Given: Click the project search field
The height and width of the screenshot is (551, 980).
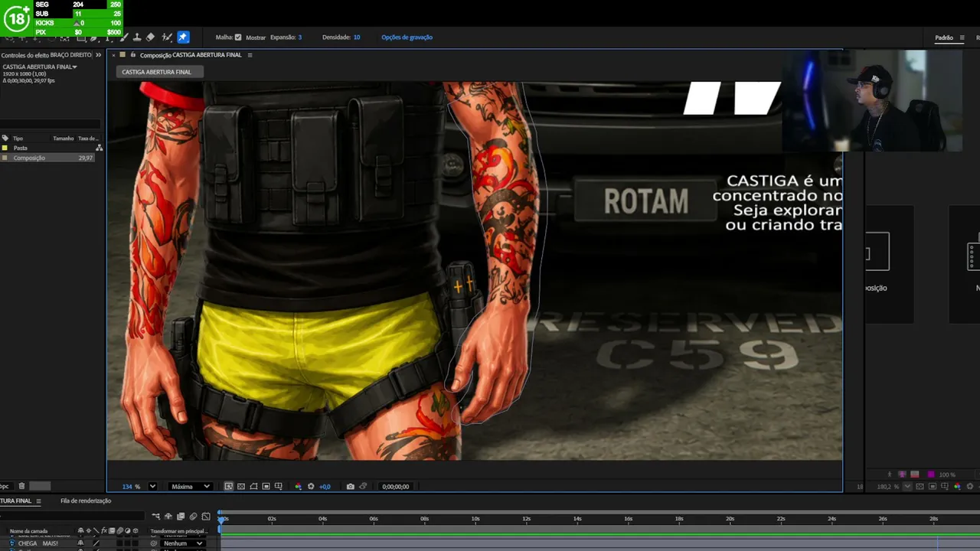Looking at the screenshot, I should pos(51,124).
